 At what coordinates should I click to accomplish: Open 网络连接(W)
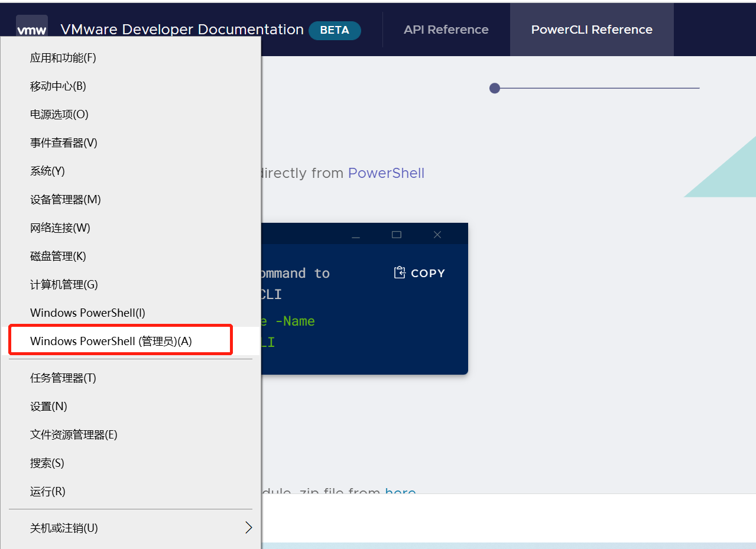(130, 228)
